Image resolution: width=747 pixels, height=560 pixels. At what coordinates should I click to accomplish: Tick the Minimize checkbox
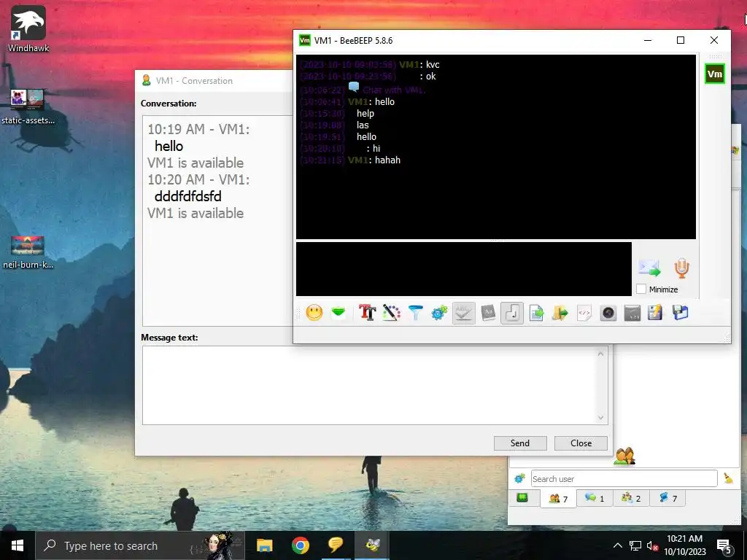pyautogui.click(x=641, y=289)
